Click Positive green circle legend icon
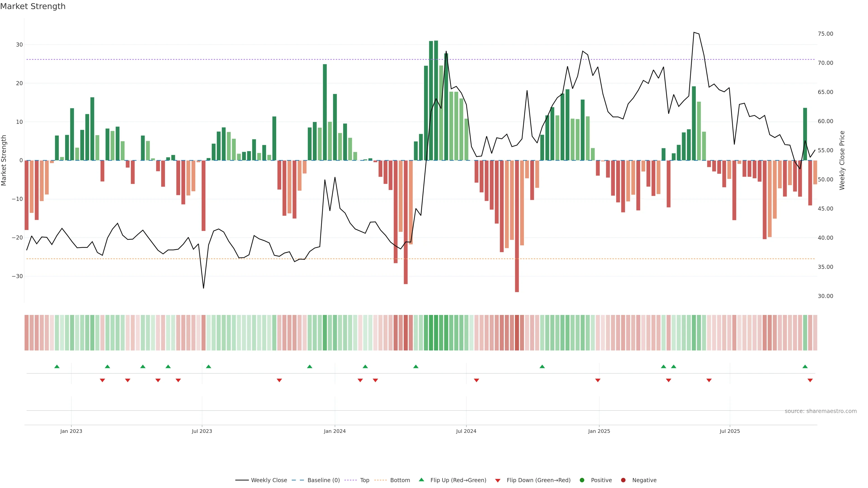The height and width of the screenshot is (488, 868). (x=582, y=480)
